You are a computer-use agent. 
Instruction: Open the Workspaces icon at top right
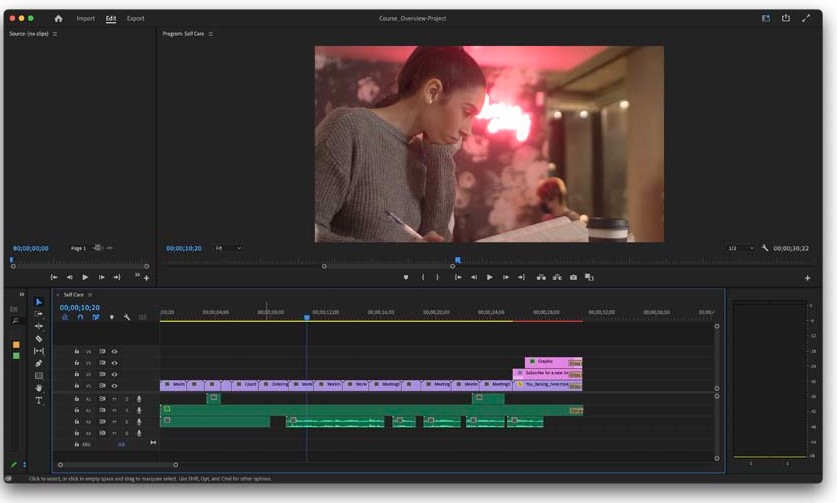point(766,18)
